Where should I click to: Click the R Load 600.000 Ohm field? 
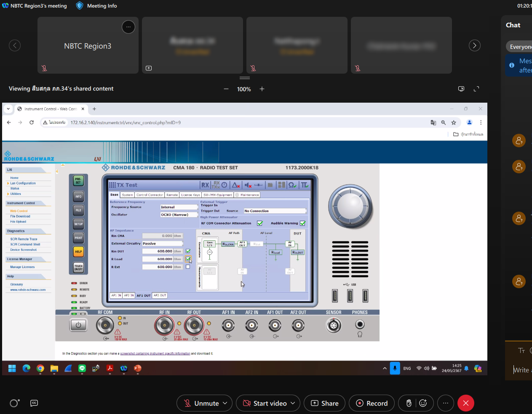162,259
